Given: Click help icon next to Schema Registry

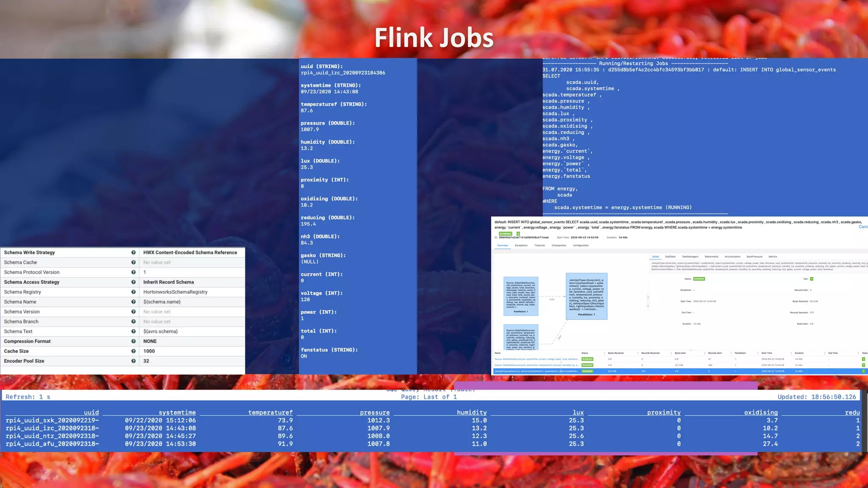Looking at the screenshot, I should 134,292.
